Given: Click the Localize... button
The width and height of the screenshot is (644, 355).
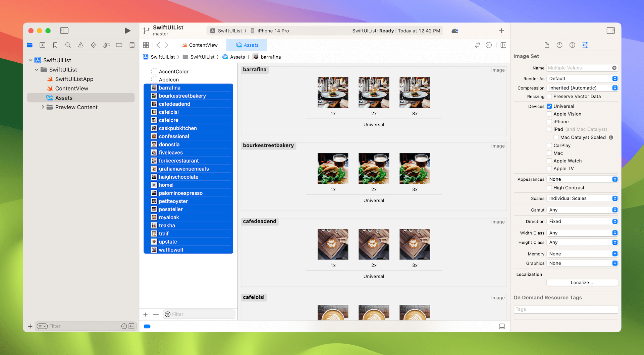Looking at the screenshot, I should click(582, 283).
